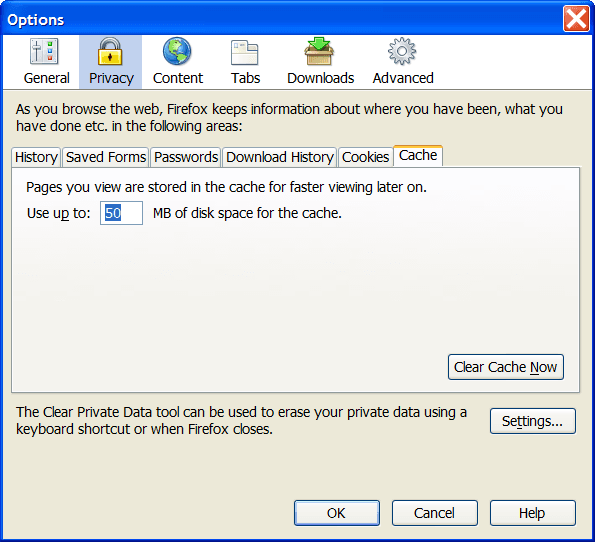Screen dimensions: 595x542
Task: Open the Help button
Action: [532, 513]
